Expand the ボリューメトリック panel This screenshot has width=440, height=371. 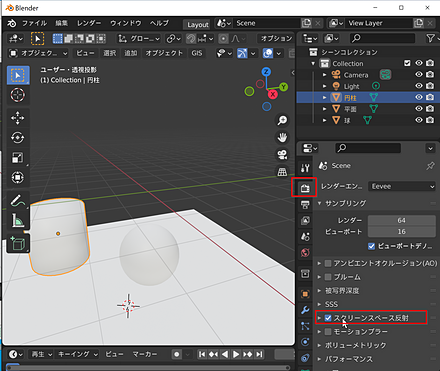click(x=319, y=345)
